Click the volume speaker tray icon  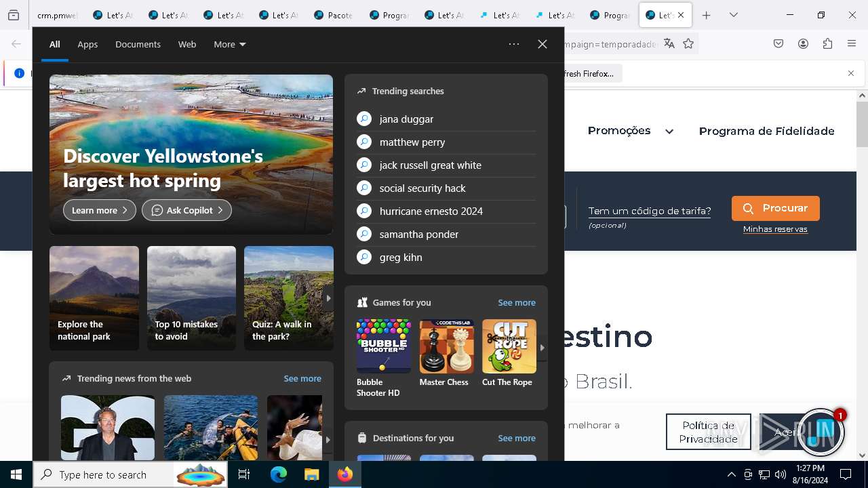click(781, 474)
